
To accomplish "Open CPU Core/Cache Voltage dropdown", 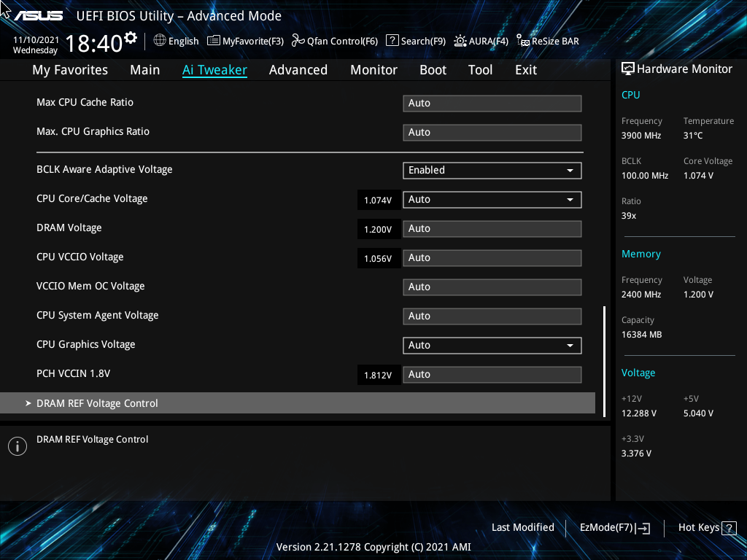I will [492, 200].
